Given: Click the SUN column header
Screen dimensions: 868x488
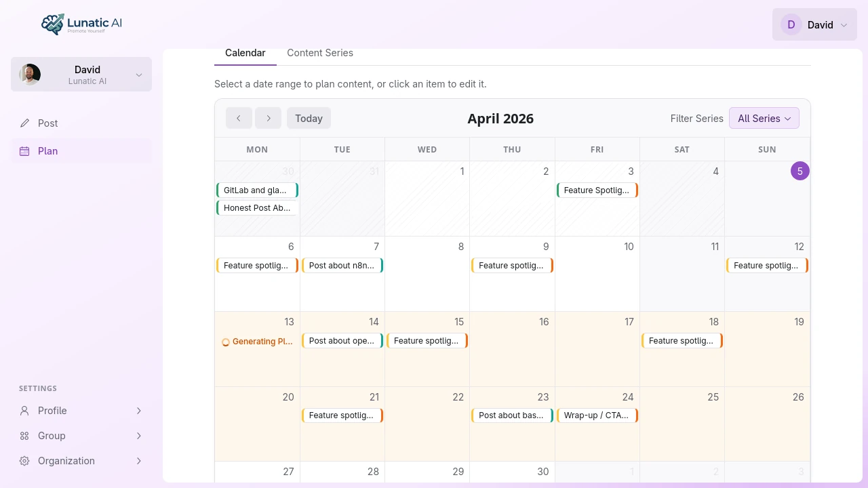Looking at the screenshot, I should 767,150.
